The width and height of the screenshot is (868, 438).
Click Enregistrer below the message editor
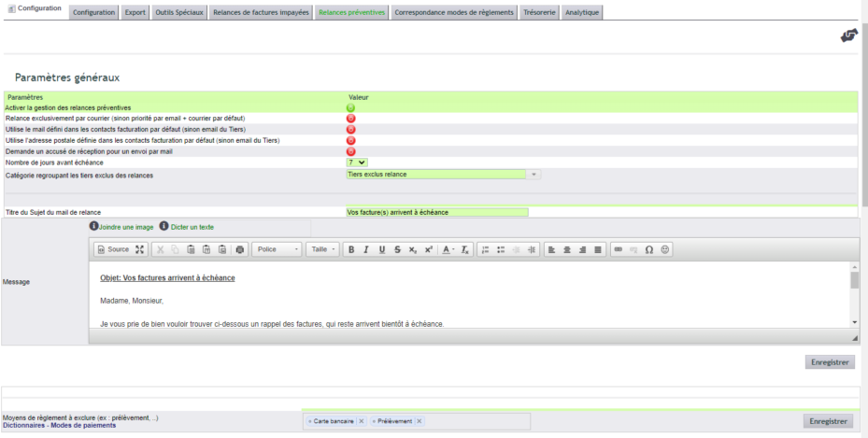pos(830,362)
